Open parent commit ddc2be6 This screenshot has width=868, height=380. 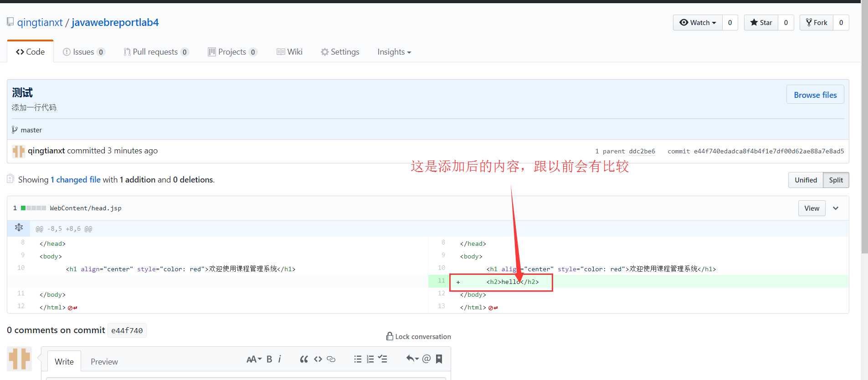point(642,151)
